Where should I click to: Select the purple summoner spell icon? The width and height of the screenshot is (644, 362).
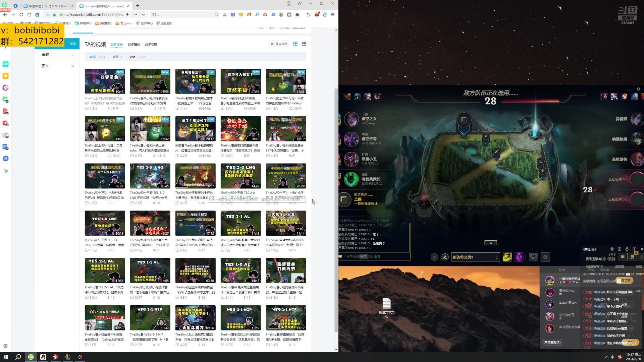tap(519, 257)
